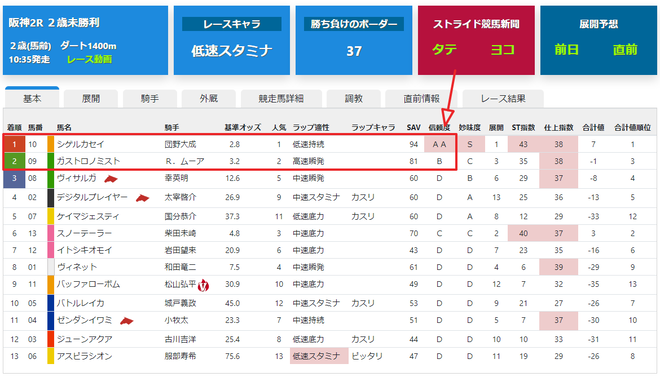This screenshot has height=377, width=660.
Task: Click horse name ジューンアクア
Action: [x=84, y=340]
